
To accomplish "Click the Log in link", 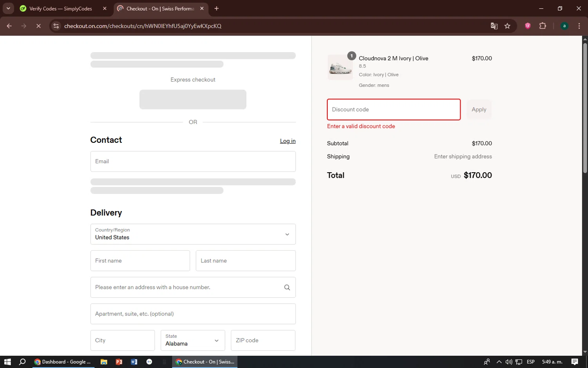I will (288, 141).
